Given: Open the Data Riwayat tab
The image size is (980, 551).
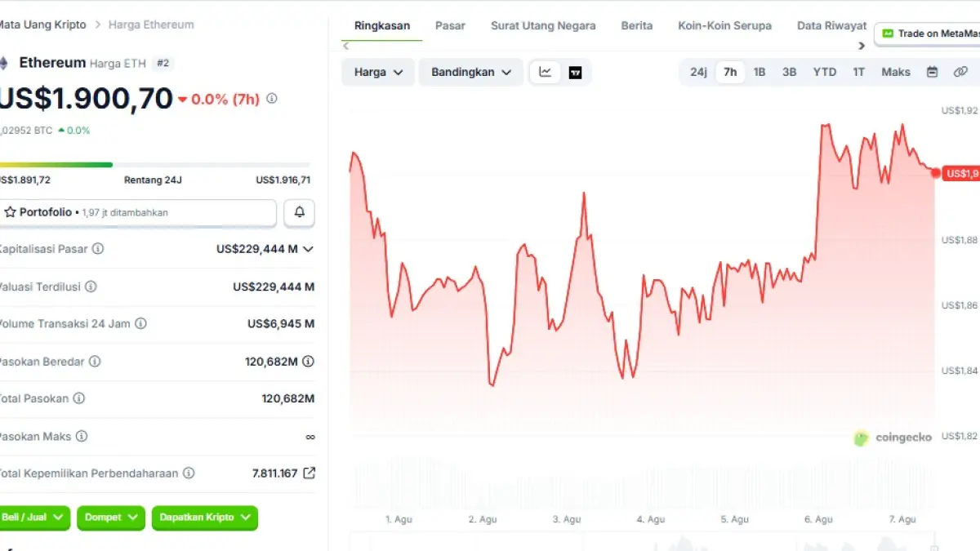Looking at the screenshot, I should pos(832,25).
